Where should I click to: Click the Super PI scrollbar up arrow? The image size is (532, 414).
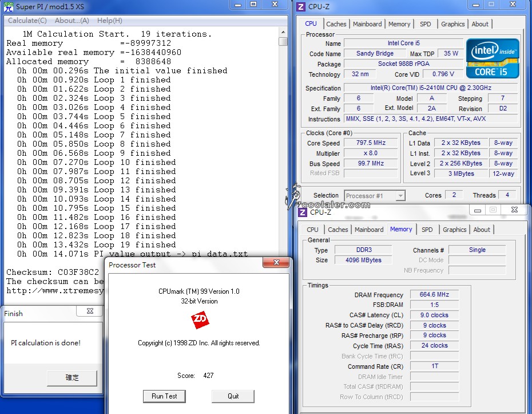click(x=283, y=32)
